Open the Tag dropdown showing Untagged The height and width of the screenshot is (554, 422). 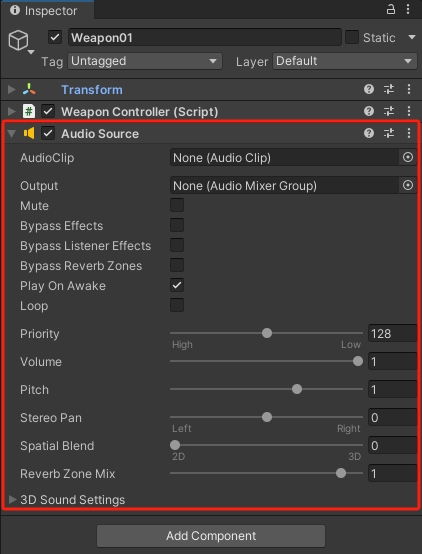[x=145, y=61]
